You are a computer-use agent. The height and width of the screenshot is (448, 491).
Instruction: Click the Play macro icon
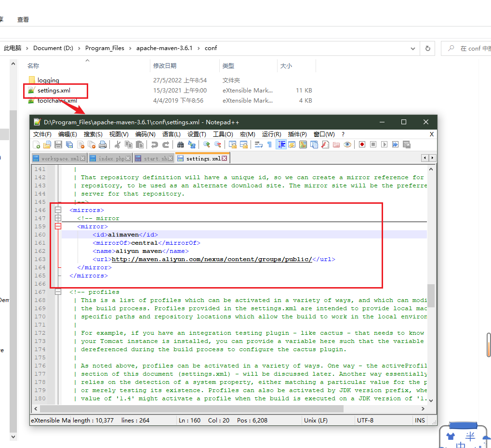coord(384,145)
